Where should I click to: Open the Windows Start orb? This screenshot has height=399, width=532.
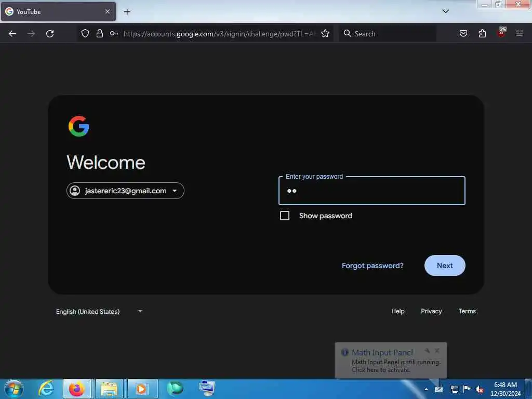[14, 389]
